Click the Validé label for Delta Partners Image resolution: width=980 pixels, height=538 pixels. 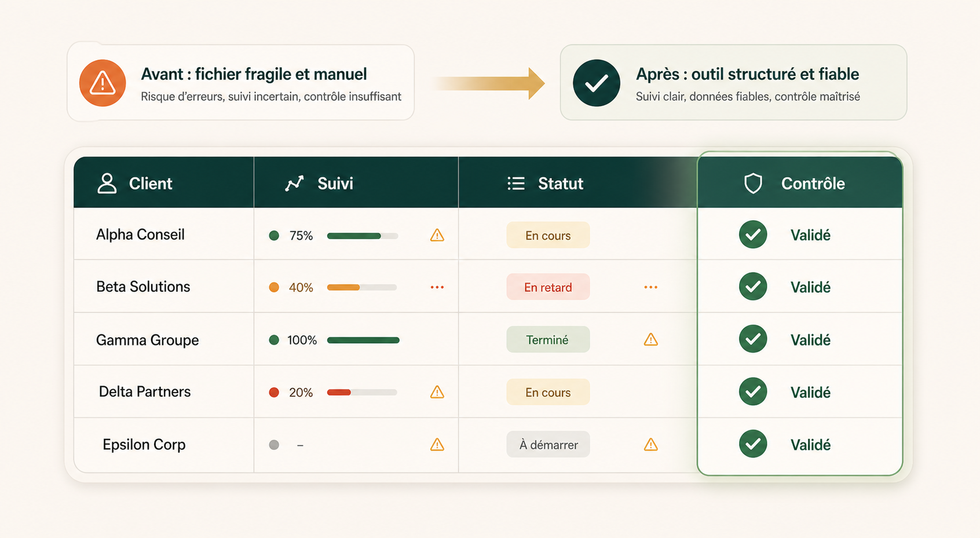coord(810,393)
